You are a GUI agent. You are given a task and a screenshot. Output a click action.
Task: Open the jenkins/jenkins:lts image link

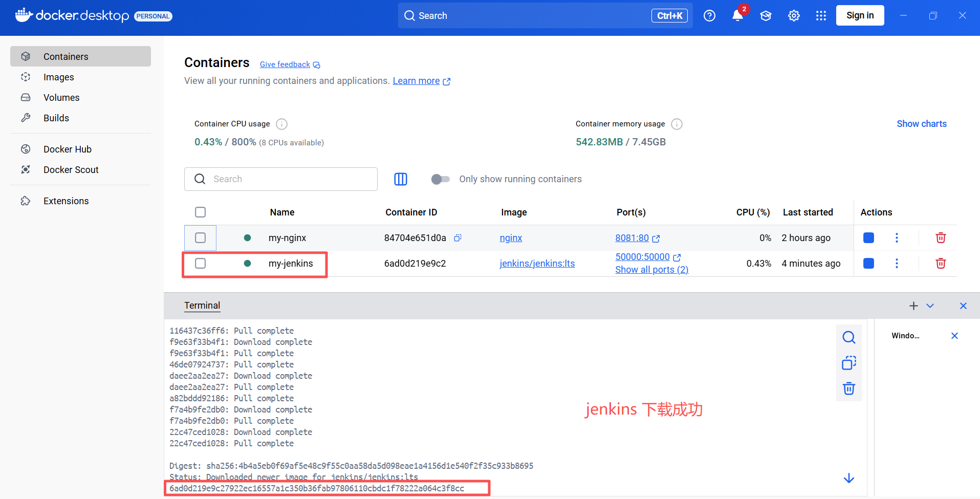pyautogui.click(x=537, y=264)
